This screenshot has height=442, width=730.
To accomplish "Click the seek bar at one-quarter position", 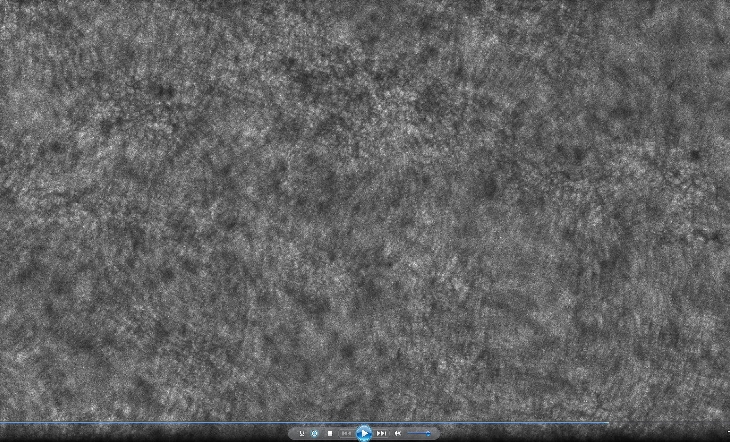I will (183, 423).
